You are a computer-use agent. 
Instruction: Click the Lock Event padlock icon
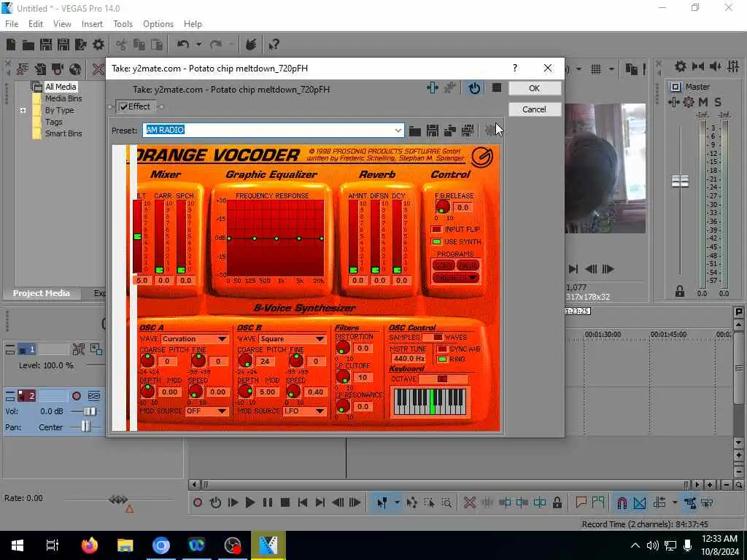[x=557, y=502]
